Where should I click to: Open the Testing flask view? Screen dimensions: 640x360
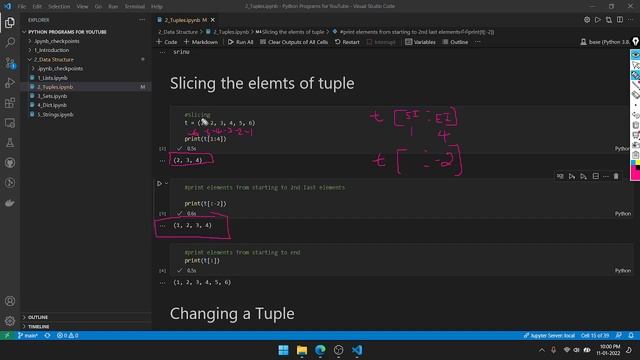(10, 143)
